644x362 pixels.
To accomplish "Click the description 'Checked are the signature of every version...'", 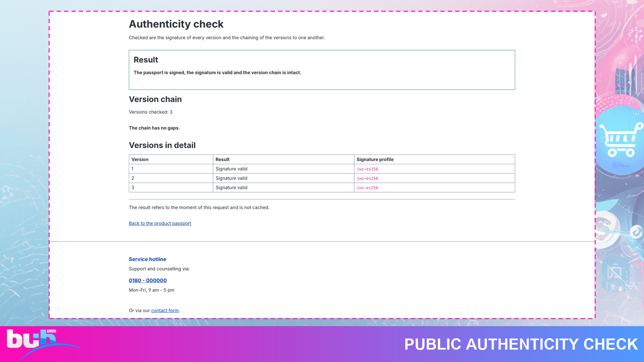I will [227, 38].
